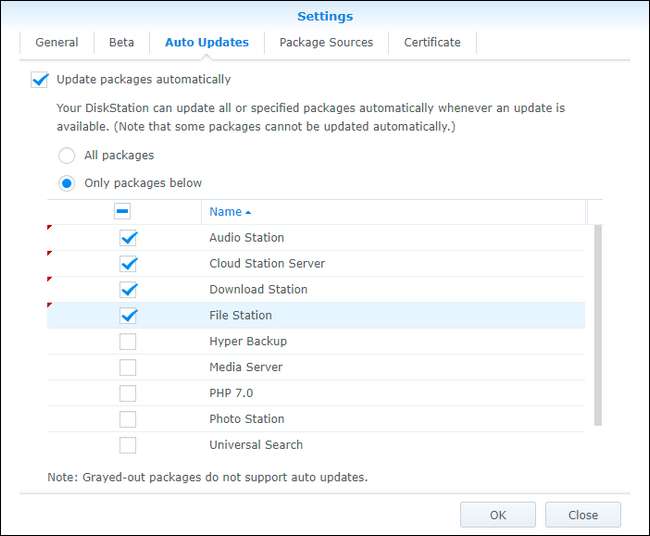Enable auto update for Hyper Backup
Screen dimensions: 650x536
128,342
